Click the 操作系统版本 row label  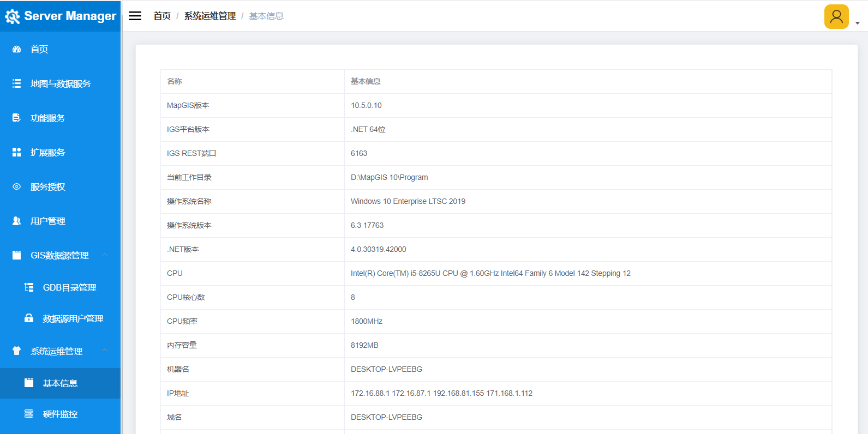[x=189, y=225]
